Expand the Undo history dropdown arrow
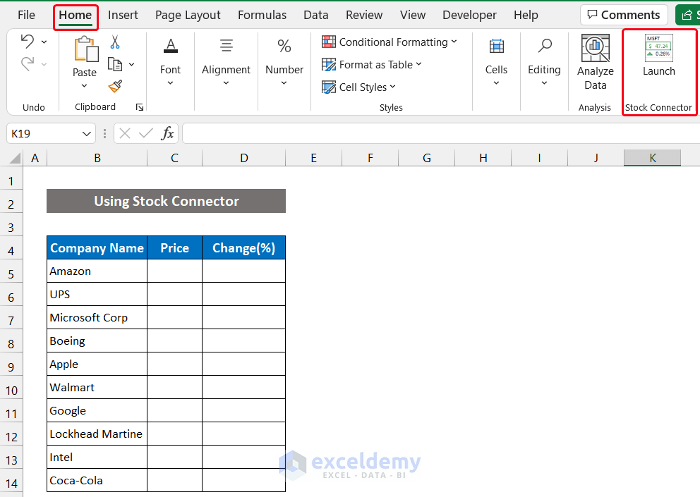Image resolution: width=700 pixels, height=497 pixels. (44, 42)
